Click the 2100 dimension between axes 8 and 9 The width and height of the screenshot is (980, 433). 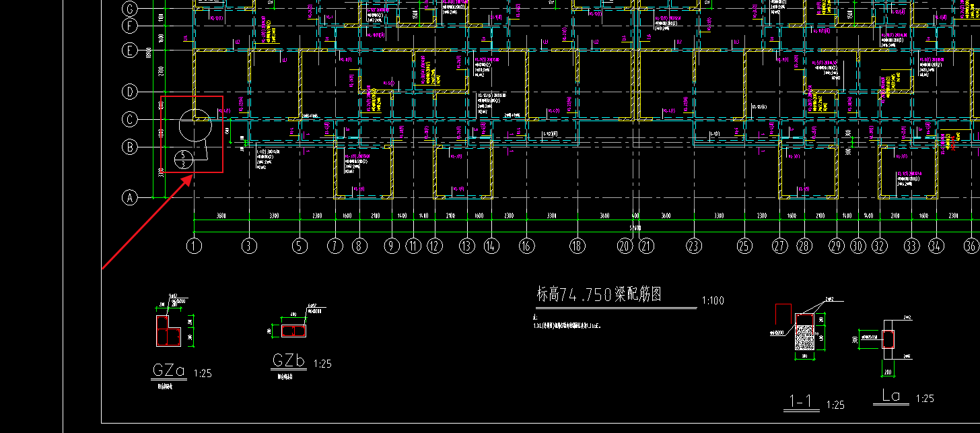(x=376, y=216)
